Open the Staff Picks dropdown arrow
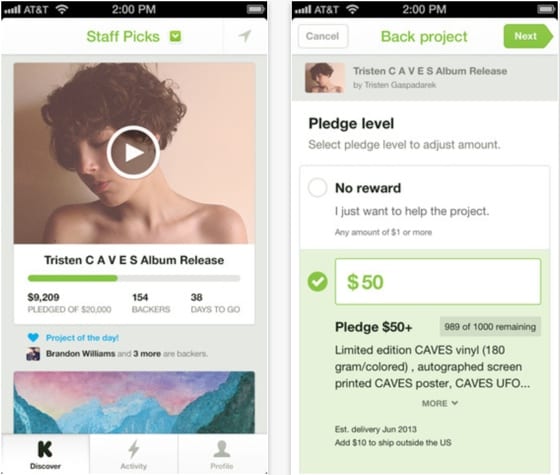The height and width of the screenshot is (475, 560). (175, 36)
